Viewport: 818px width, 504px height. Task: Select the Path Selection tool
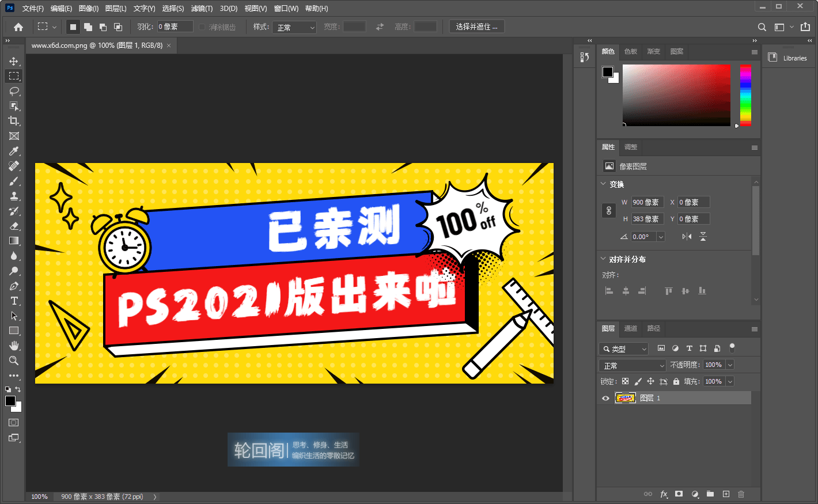tap(14, 316)
